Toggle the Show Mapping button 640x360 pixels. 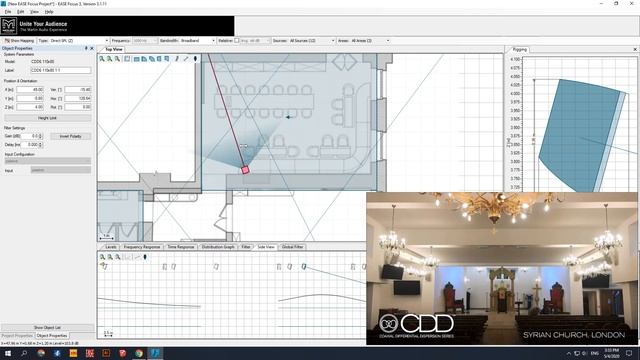19,41
